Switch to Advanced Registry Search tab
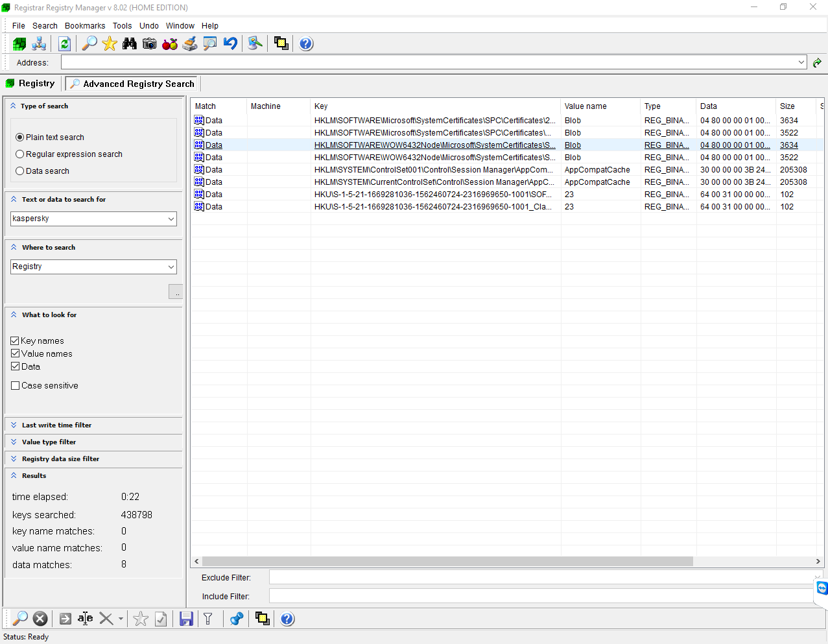 (x=132, y=84)
